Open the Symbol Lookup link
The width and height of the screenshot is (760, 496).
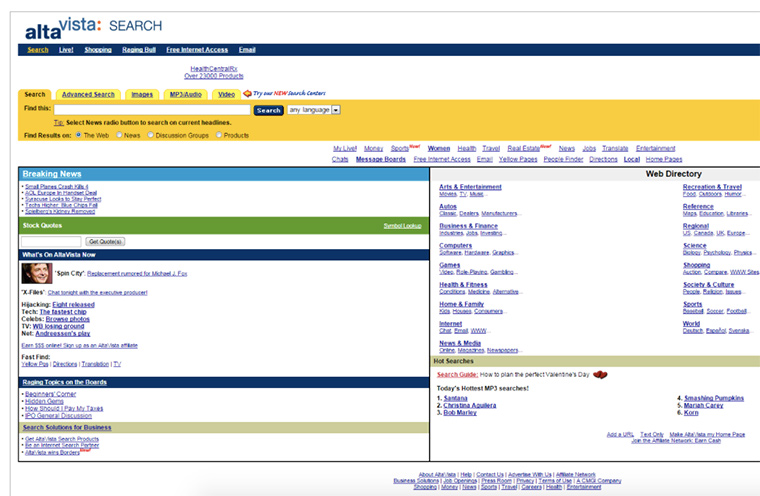402,226
